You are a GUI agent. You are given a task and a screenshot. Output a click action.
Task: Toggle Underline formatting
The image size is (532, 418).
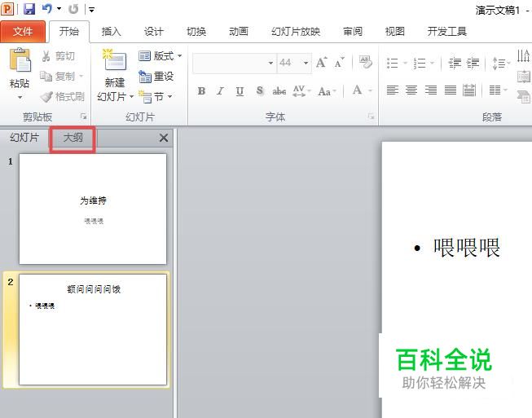tap(240, 91)
